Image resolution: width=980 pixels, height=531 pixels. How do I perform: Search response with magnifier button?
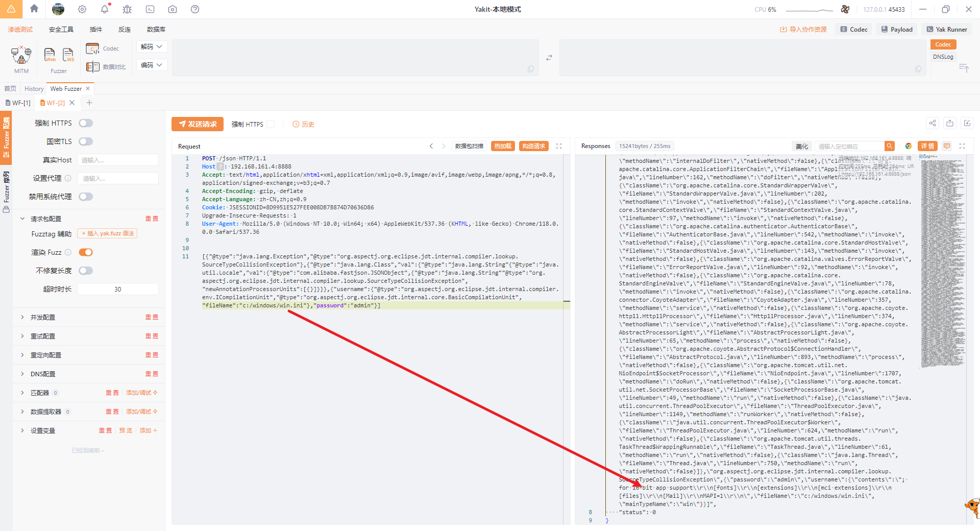[x=890, y=146]
